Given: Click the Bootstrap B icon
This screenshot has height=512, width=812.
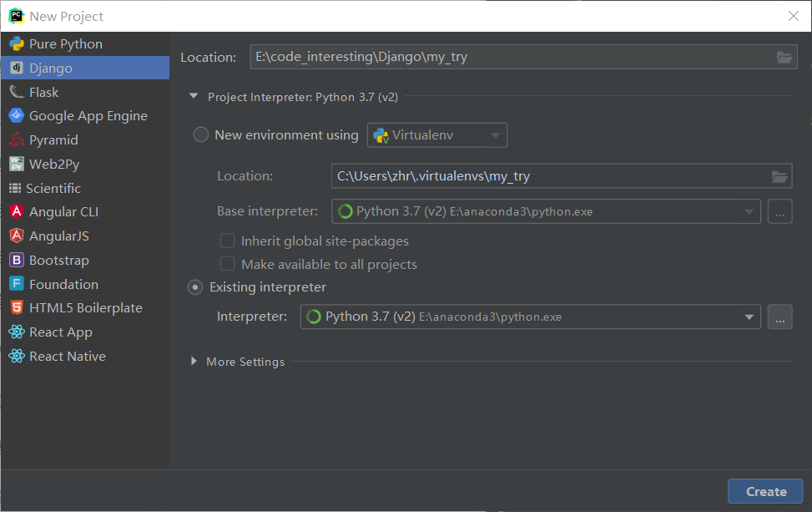Looking at the screenshot, I should [x=17, y=260].
